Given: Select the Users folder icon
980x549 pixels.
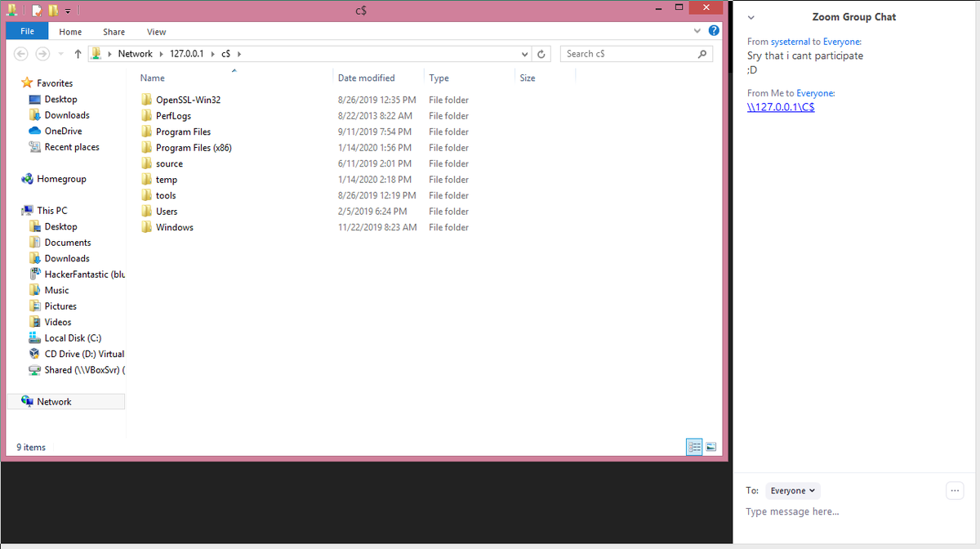Looking at the screenshot, I should (x=147, y=212).
